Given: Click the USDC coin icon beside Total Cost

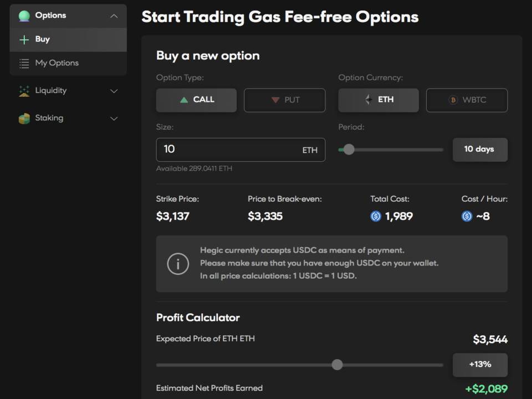Looking at the screenshot, I should (x=376, y=216).
